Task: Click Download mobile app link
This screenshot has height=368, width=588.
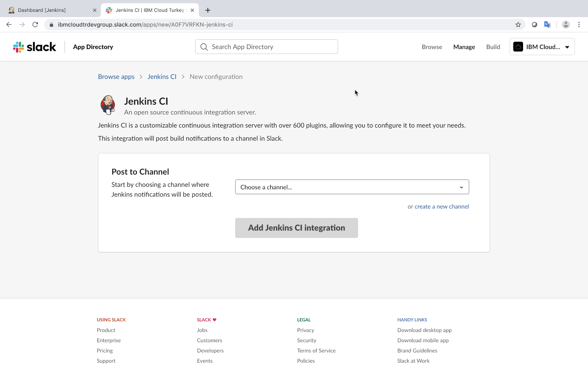Action: click(423, 340)
